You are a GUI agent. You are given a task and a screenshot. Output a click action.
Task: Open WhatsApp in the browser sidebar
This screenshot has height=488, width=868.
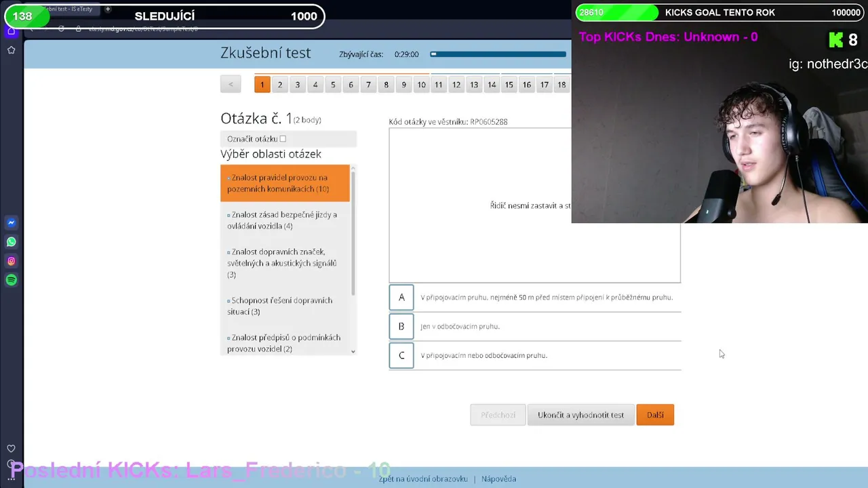coord(11,241)
